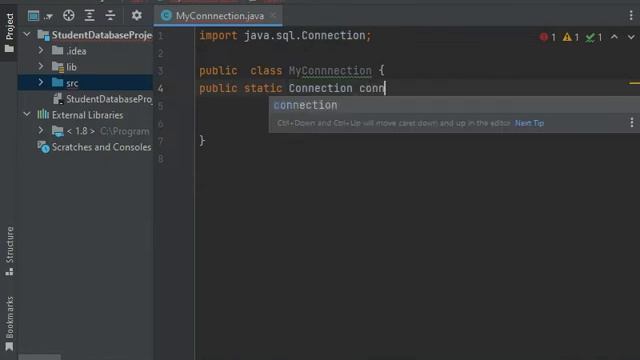Viewport: 640px width, 360px height.
Task: Expand the < 1.8 > JDK node
Action: coord(41,131)
